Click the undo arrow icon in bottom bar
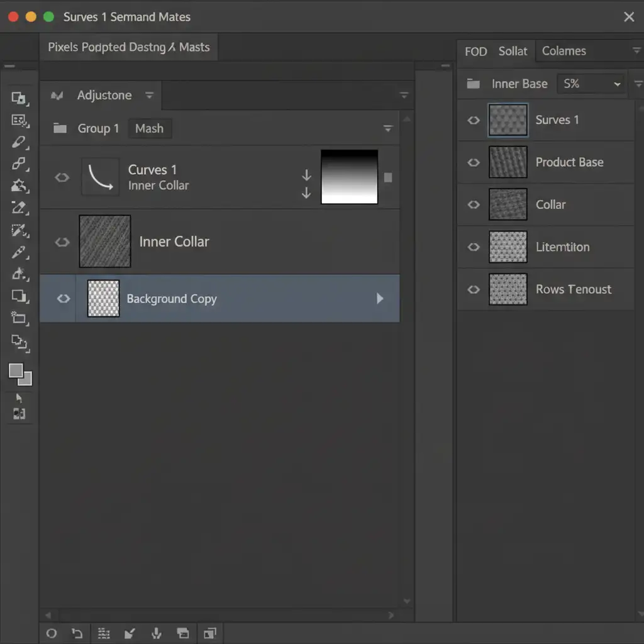644x644 pixels. 77,633
